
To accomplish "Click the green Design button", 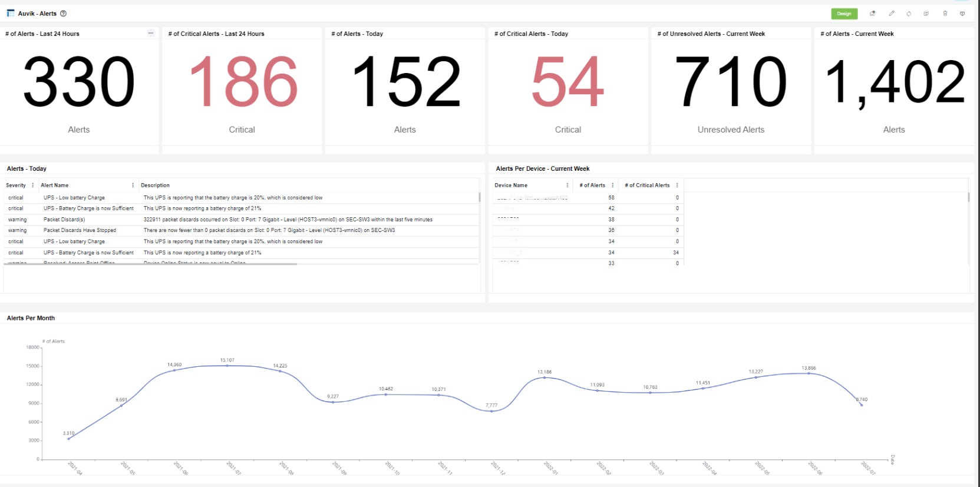I will click(x=844, y=14).
